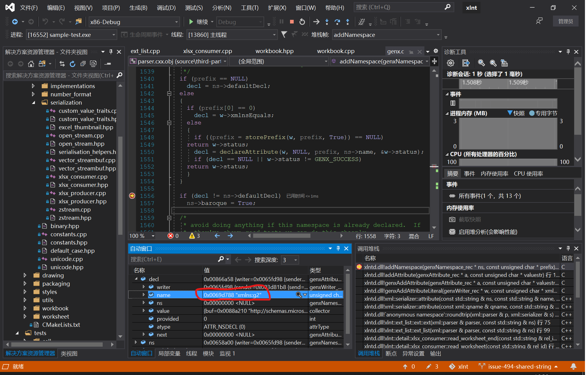Click the 启用堆分析 link
This screenshot has width=588, height=375.
pyautogui.click(x=487, y=232)
